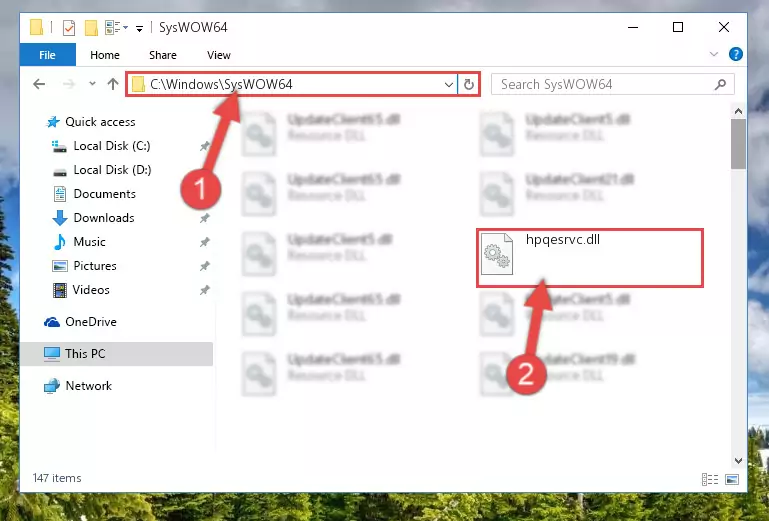
Task: Click the window folder icon in title bar
Action: click(36, 27)
